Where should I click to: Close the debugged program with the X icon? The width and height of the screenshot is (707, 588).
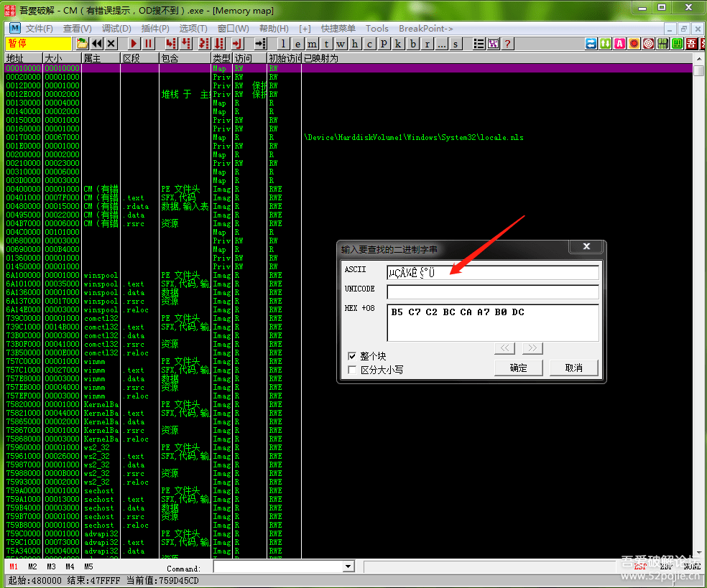pyautogui.click(x=111, y=44)
